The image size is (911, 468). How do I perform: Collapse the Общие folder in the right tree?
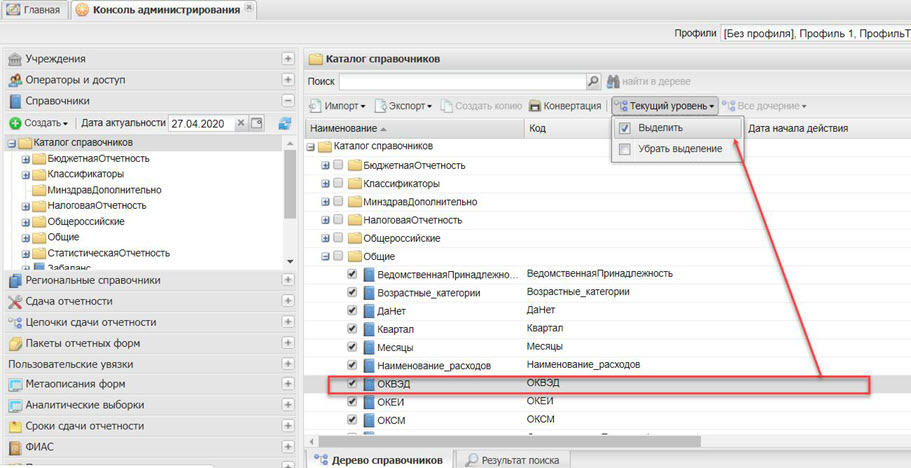point(325,257)
